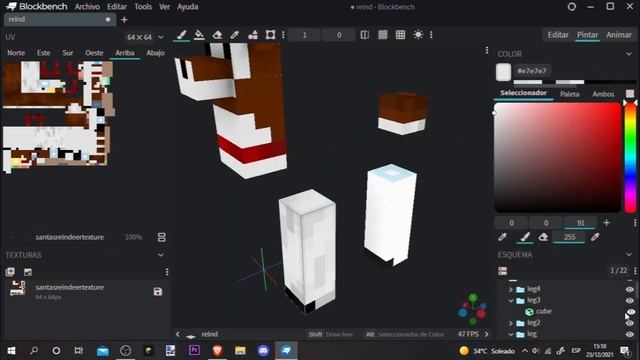Select the Norte face tab
This screenshot has height=360, width=640.
point(16,53)
